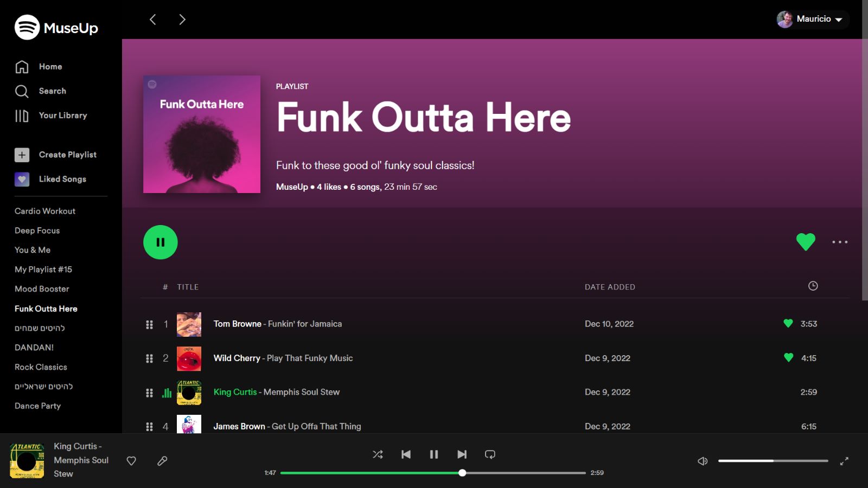
Task: Click the DATE ADDED column header
Action: [610, 287]
